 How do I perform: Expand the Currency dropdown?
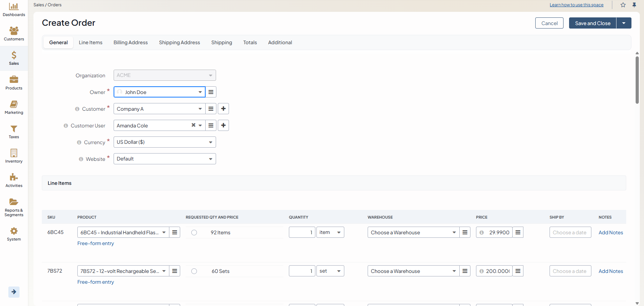pyautogui.click(x=210, y=142)
